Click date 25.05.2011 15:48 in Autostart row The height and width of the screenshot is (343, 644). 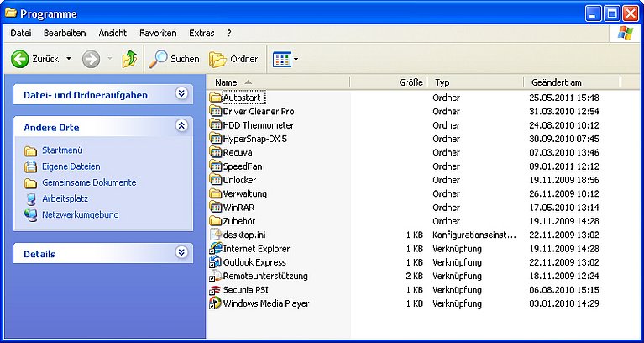pos(564,98)
